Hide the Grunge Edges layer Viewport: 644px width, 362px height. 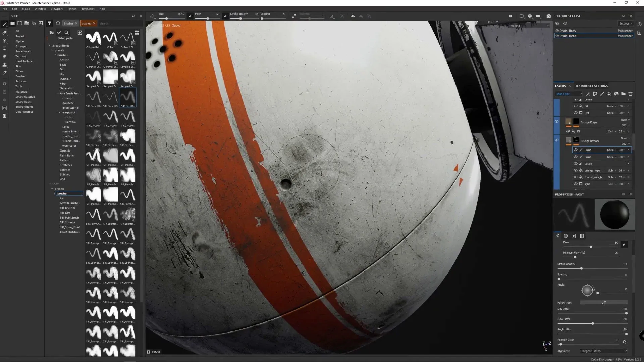point(557,121)
